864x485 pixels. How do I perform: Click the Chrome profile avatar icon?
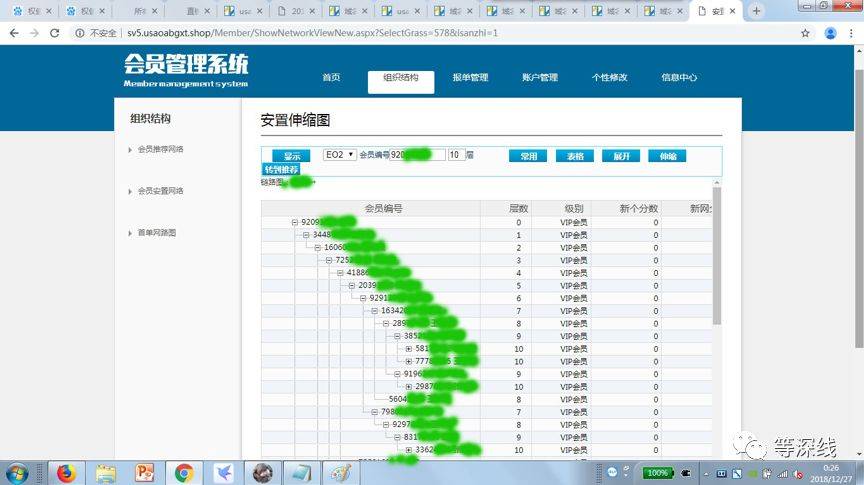pos(830,33)
